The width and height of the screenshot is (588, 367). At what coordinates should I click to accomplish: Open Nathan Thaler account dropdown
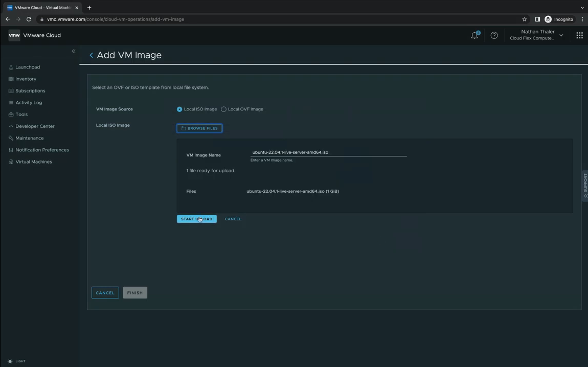[x=536, y=35]
